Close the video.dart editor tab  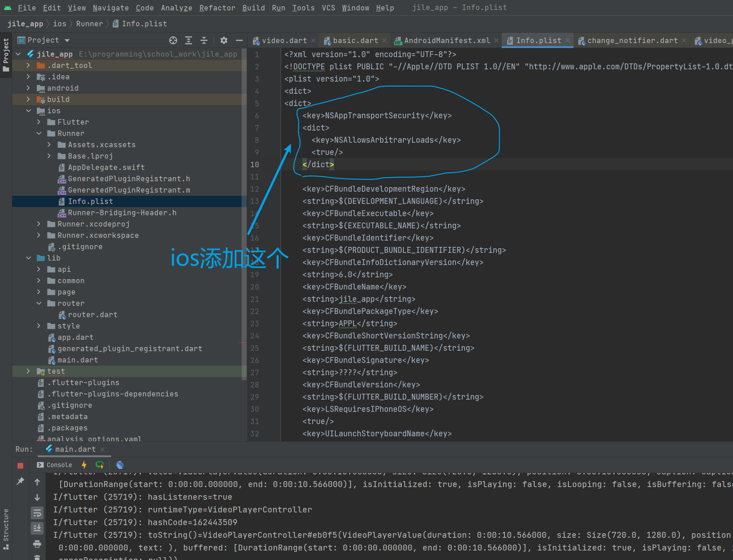(x=313, y=40)
